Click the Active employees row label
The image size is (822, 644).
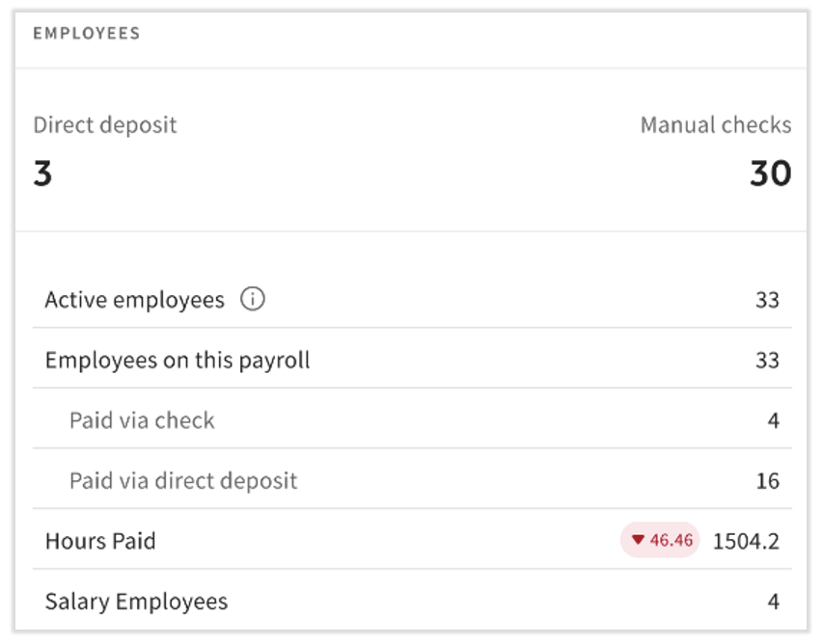134,300
